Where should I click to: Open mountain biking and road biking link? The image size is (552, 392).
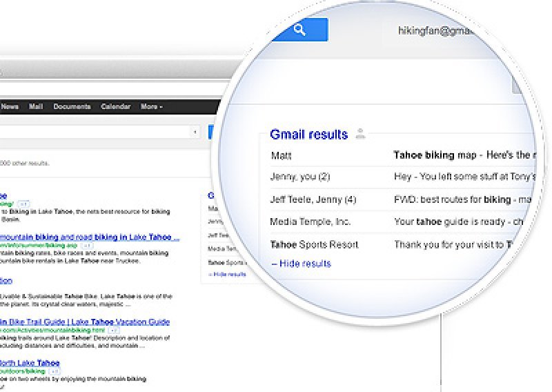[x=90, y=237]
